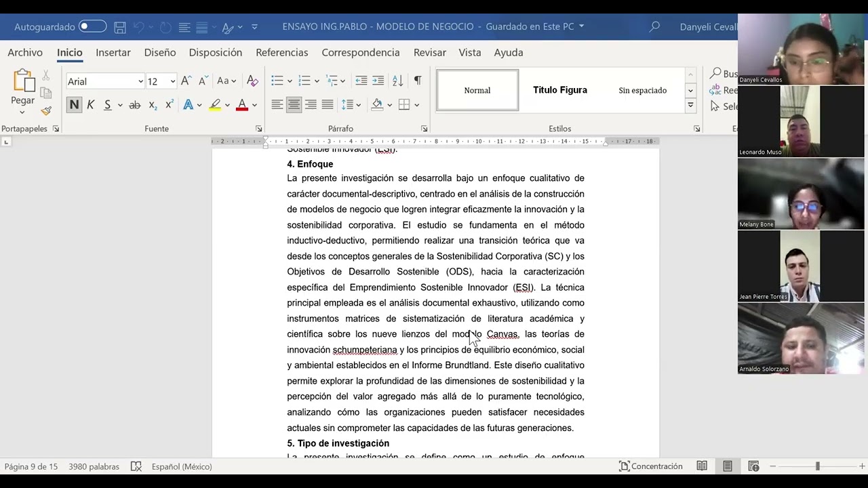868x488 pixels.
Task: Click the shading paint bucket icon
Action: pos(378,104)
